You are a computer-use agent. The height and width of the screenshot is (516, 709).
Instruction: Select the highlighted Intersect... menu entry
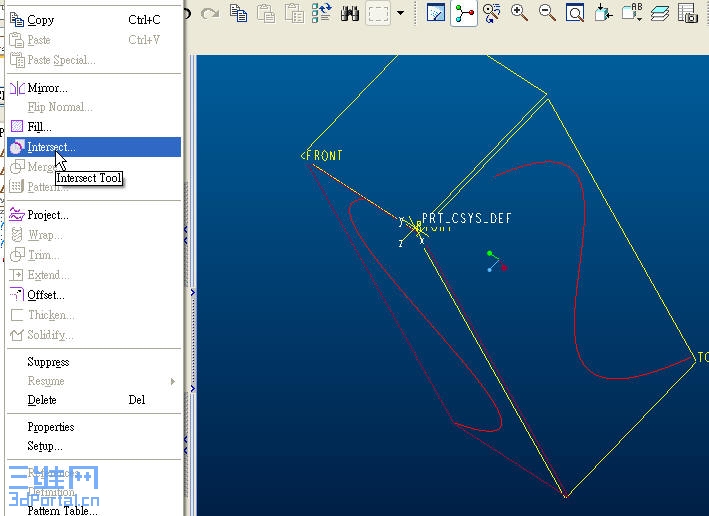coord(94,147)
